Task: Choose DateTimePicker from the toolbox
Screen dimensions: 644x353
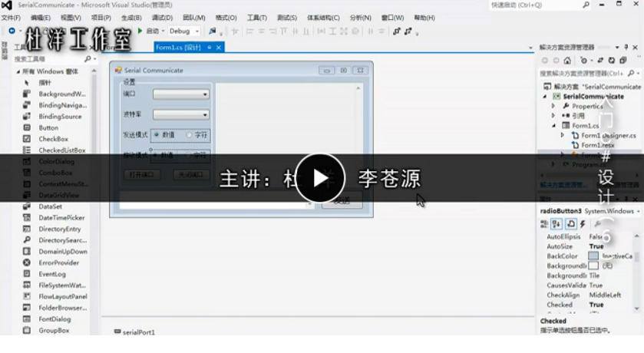Action: pos(61,217)
